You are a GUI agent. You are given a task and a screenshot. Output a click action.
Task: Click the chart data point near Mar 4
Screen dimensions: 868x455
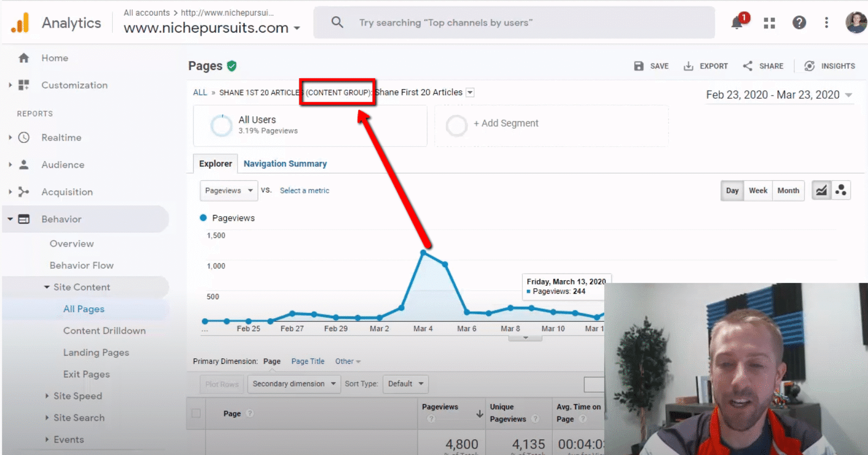click(x=423, y=252)
